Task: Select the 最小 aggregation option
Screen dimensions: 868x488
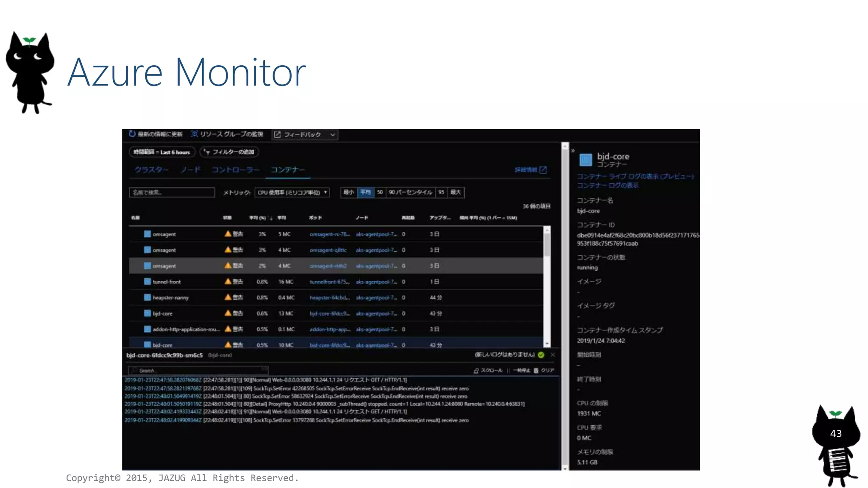Action: point(348,192)
